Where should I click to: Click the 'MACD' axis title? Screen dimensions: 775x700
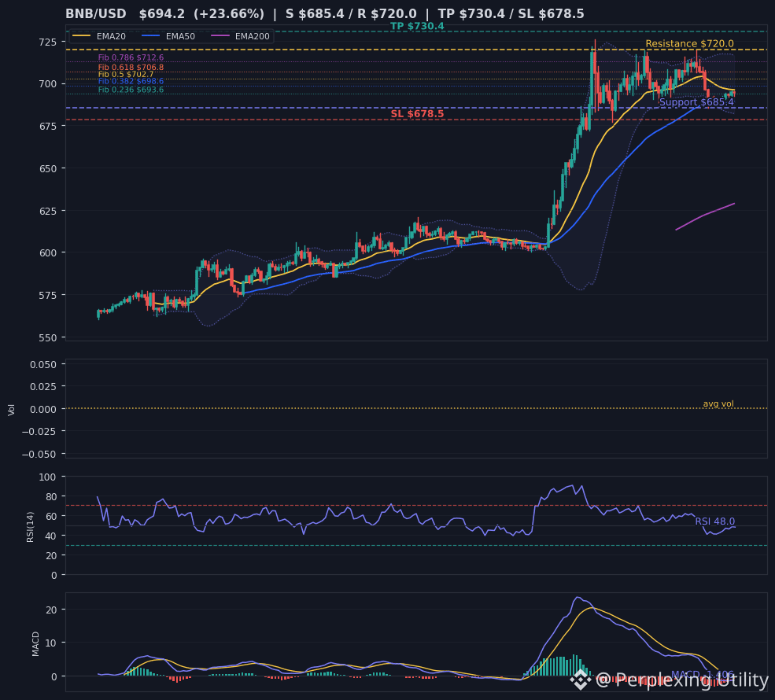tap(35, 643)
